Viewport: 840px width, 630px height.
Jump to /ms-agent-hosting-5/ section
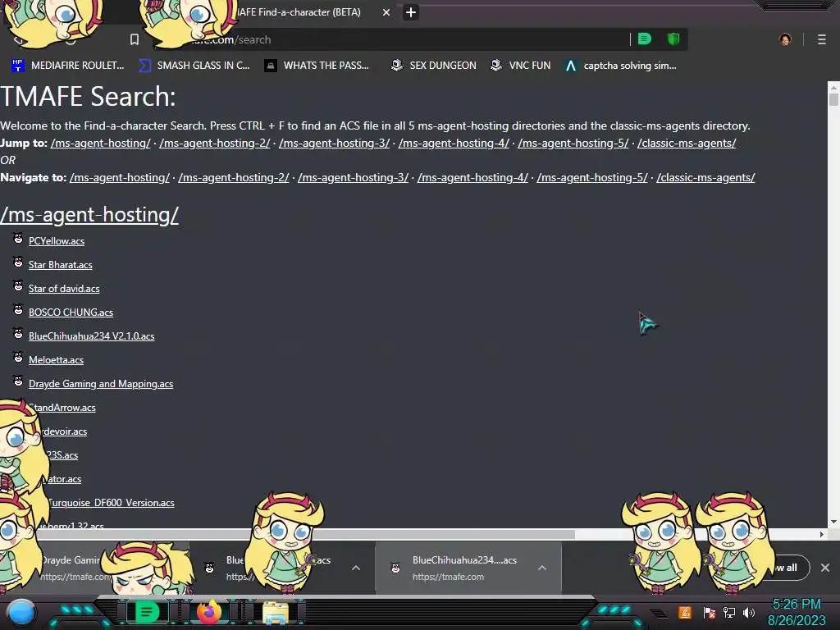coord(573,143)
